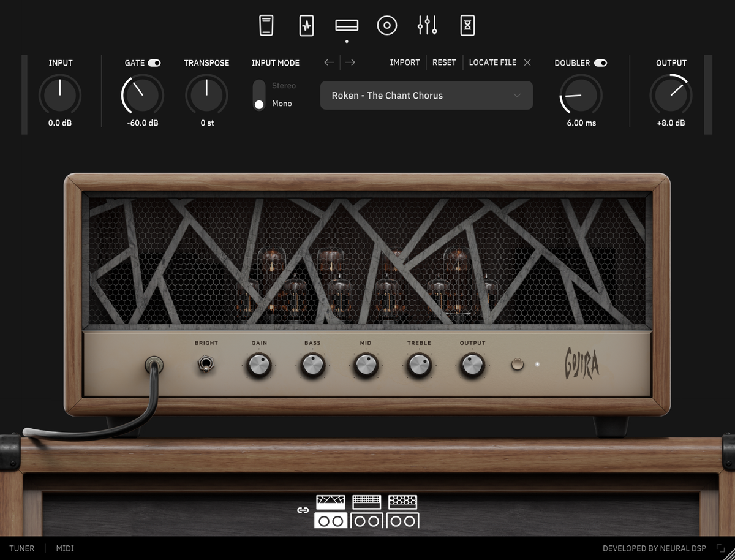Toggle the amp-cab link chain icon
This screenshot has height=560, width=735.
click(303, 510)
